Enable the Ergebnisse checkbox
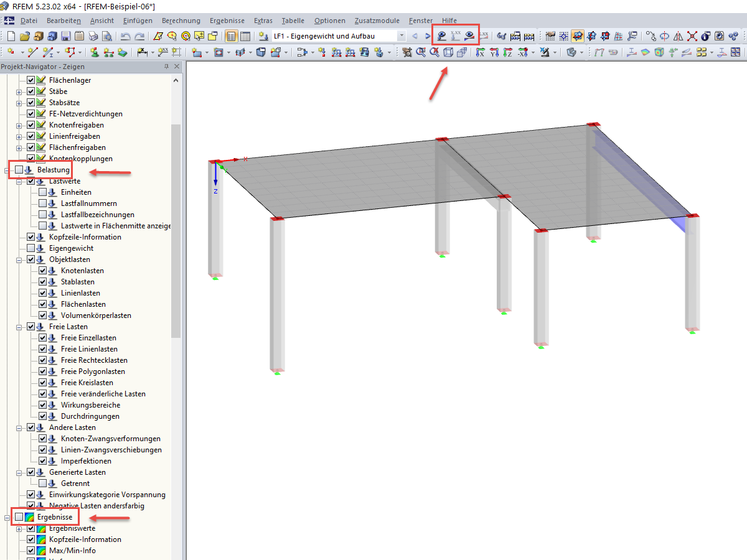 19,517
